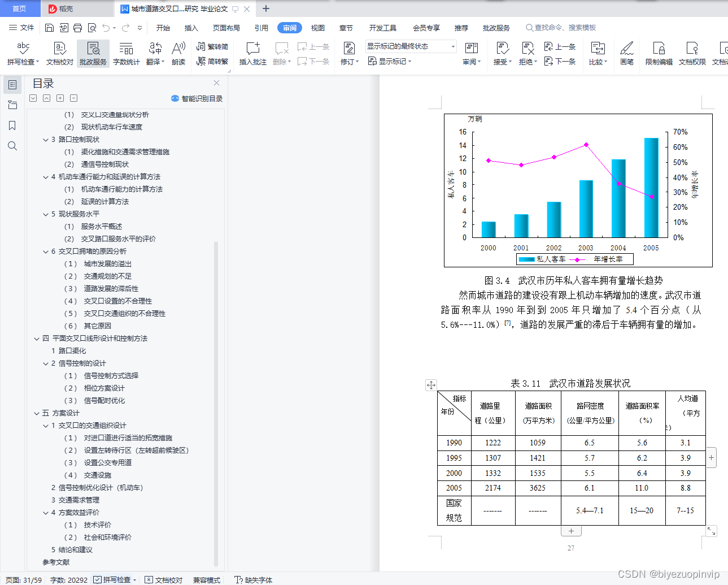The height and width of the screenshot is (585, 728).
Task: Click the undo arrow icon
Action: [x=106, y=28]
